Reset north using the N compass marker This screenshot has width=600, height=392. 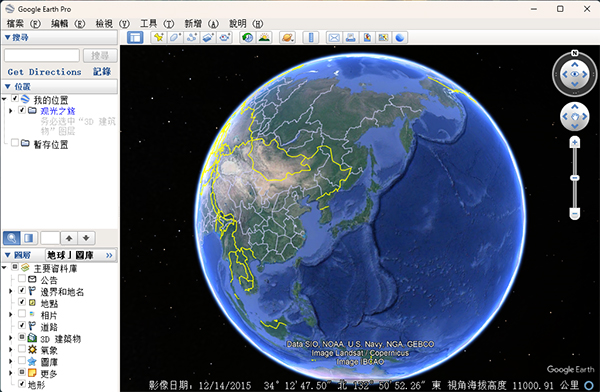tap(574, 53)
